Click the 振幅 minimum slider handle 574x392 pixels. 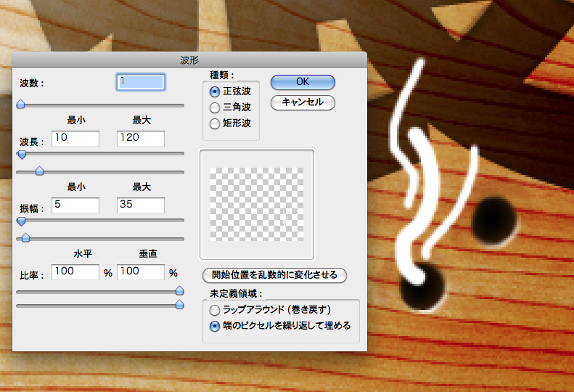tap(21, 221)
